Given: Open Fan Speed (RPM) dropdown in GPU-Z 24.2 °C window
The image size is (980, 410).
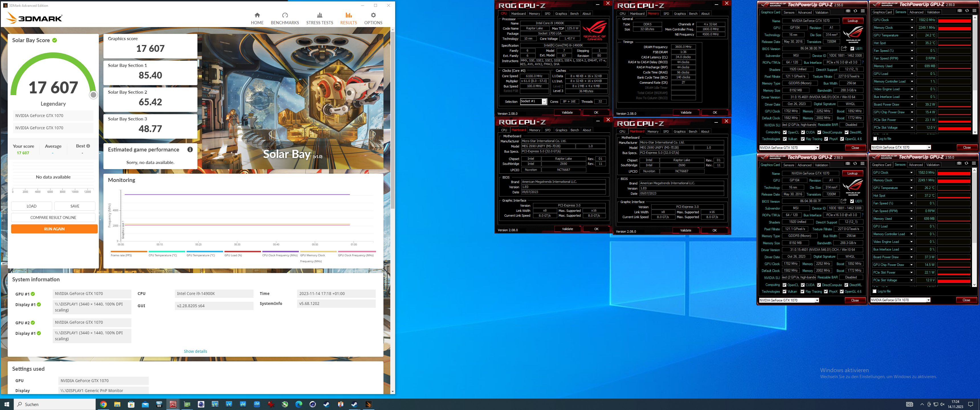Looking at the screenshot, I should point(912,58).
